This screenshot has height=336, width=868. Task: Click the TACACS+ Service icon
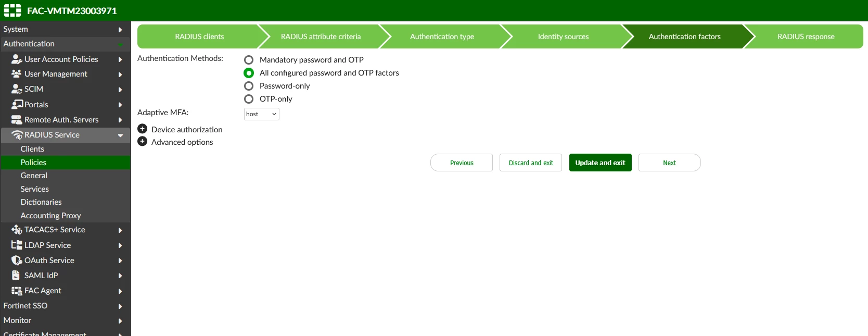pyautogui.click(x=17, y=230)
